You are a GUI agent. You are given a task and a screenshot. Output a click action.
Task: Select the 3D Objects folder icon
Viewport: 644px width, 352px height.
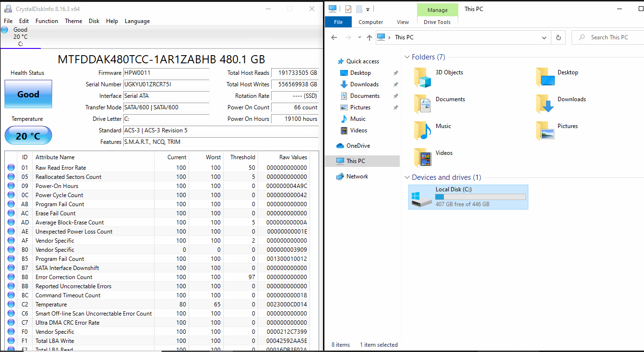point(423,77)
